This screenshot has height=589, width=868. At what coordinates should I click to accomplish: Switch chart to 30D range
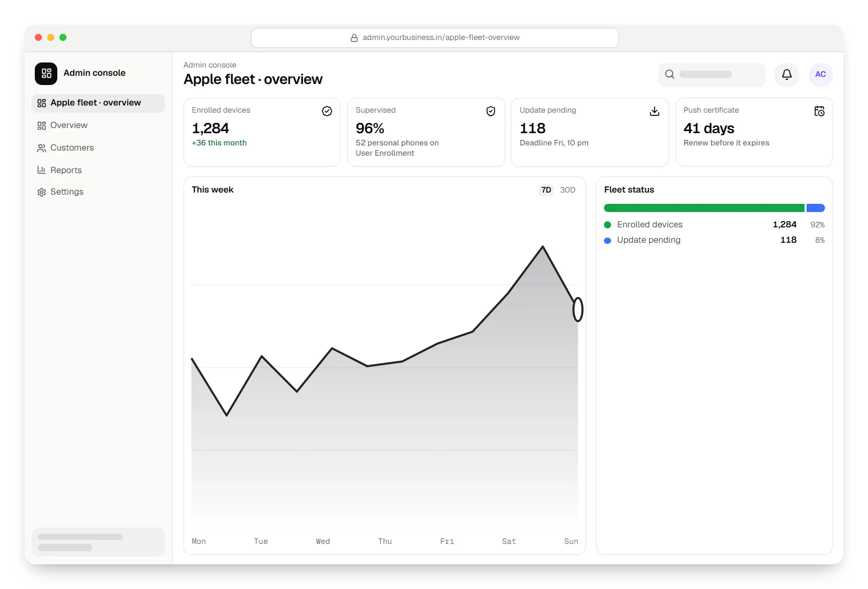pos(568,190)
